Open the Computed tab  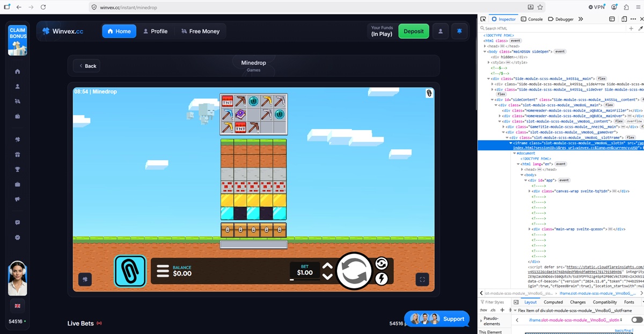click(553, 302)
